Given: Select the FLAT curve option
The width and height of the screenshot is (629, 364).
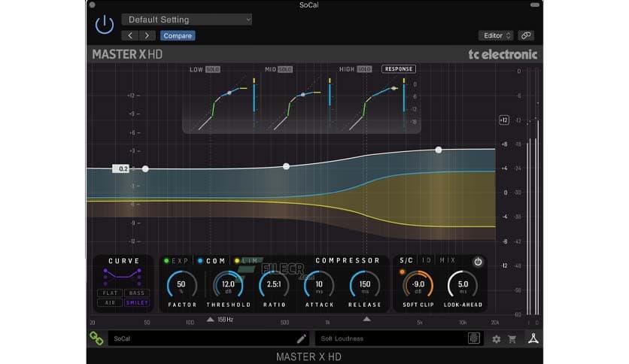Looking at the screenshot, I should [110, 293].
